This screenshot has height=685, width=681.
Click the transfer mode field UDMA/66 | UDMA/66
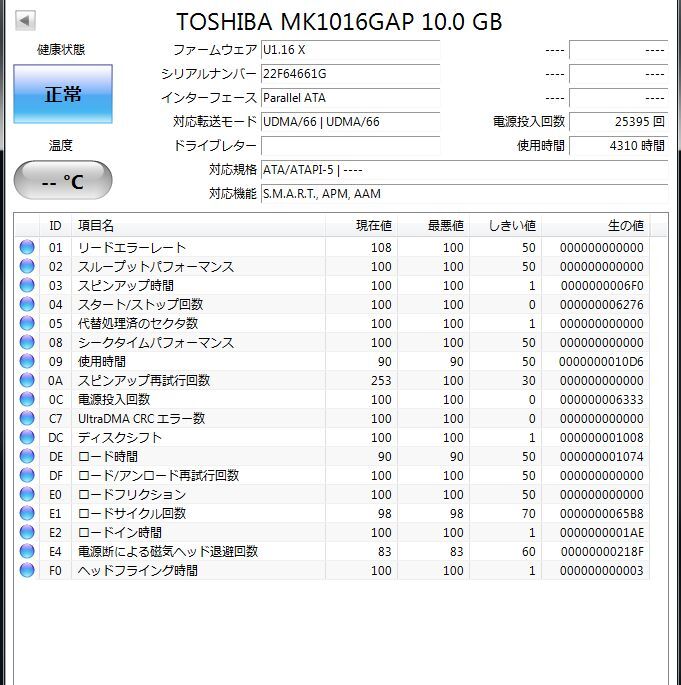click(x=350, y=121)
